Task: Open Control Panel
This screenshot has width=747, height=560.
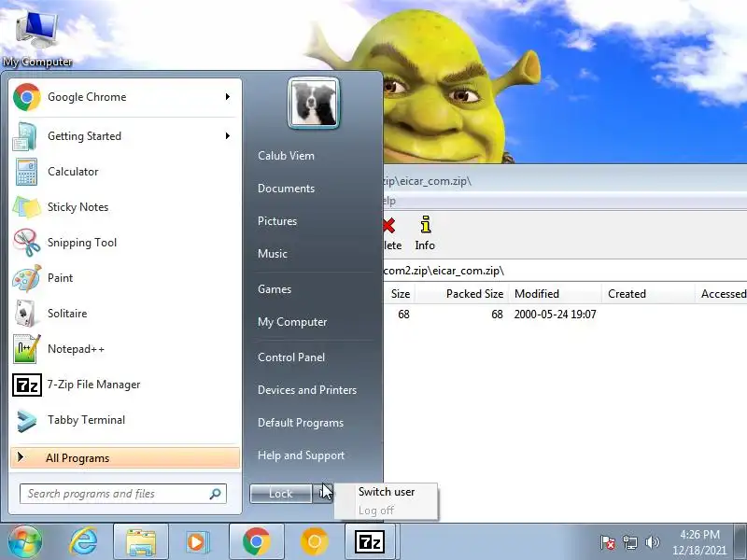Action: 291,357
